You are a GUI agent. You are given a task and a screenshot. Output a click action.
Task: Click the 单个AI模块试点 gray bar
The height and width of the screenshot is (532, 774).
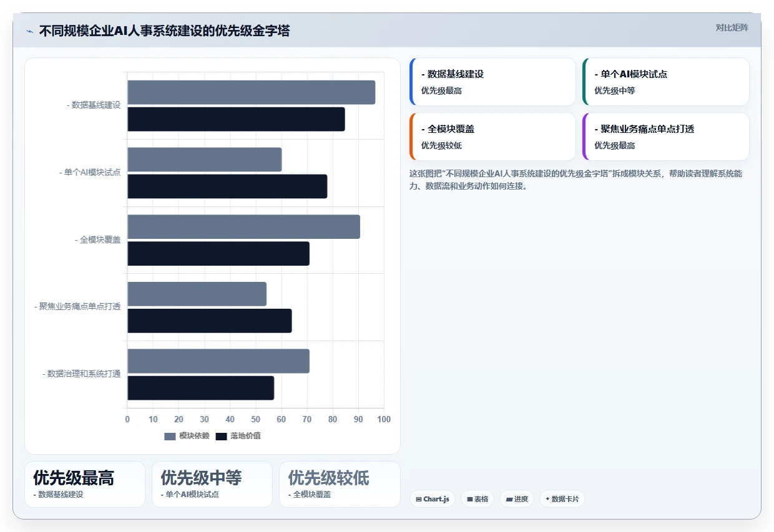[x=205, y=160]
